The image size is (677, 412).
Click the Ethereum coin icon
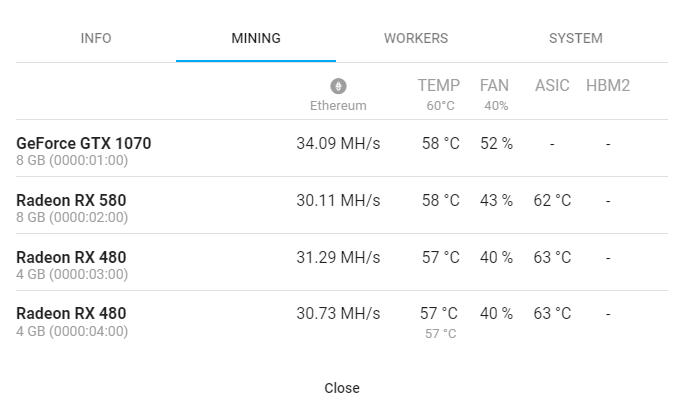(x=338, y=86)
